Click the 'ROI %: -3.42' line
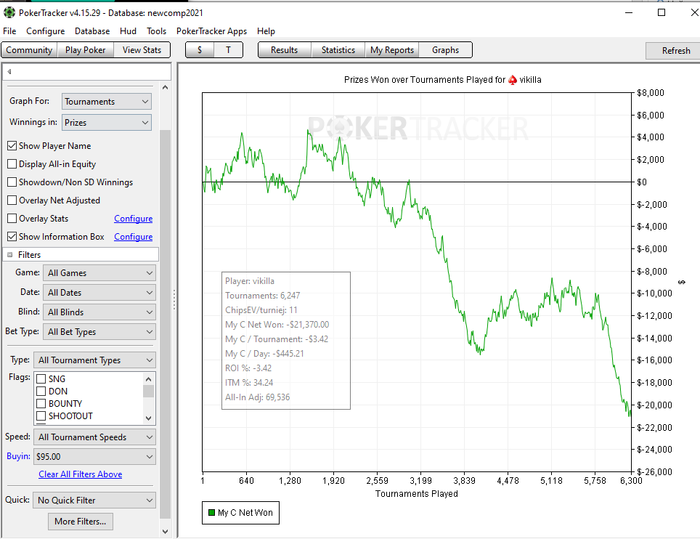Viewport: 700px width, 539px height. pos(248,368)
